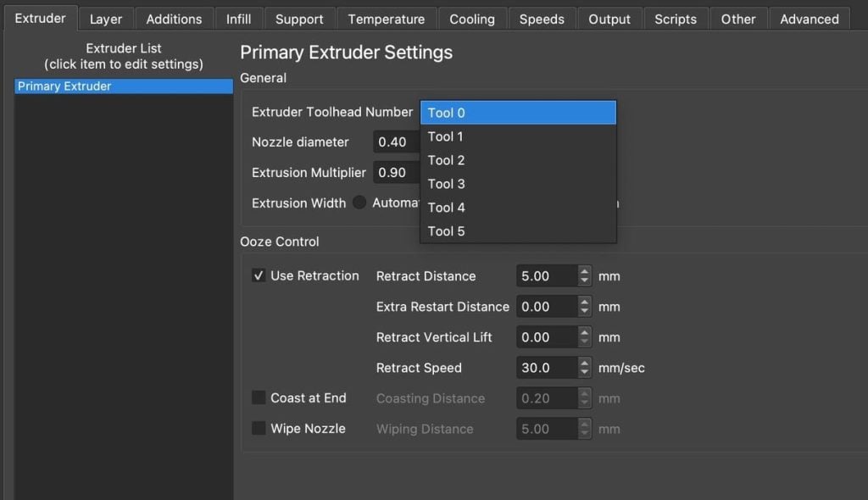Click the Extra Restart Distance stepper
The image size is (868, 500).
coord(585,307)
